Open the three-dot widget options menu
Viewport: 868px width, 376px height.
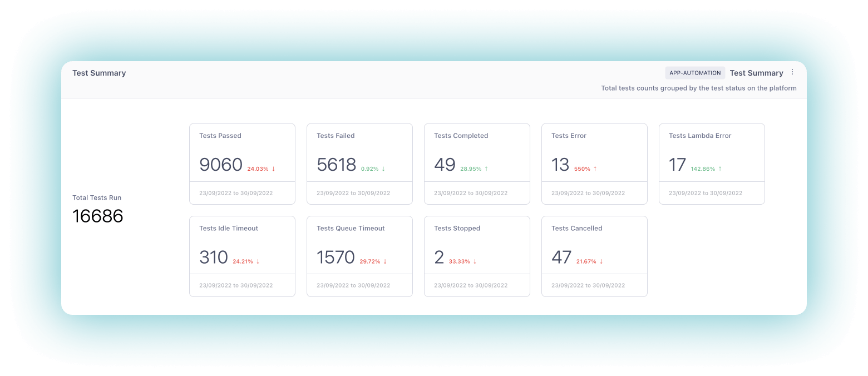pyautogui.click(x=792, y=72)
